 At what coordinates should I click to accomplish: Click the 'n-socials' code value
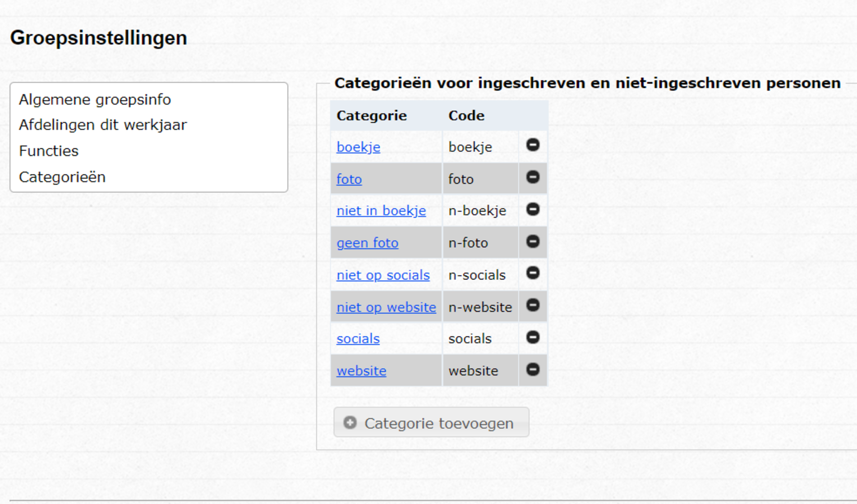click(477, 275)
